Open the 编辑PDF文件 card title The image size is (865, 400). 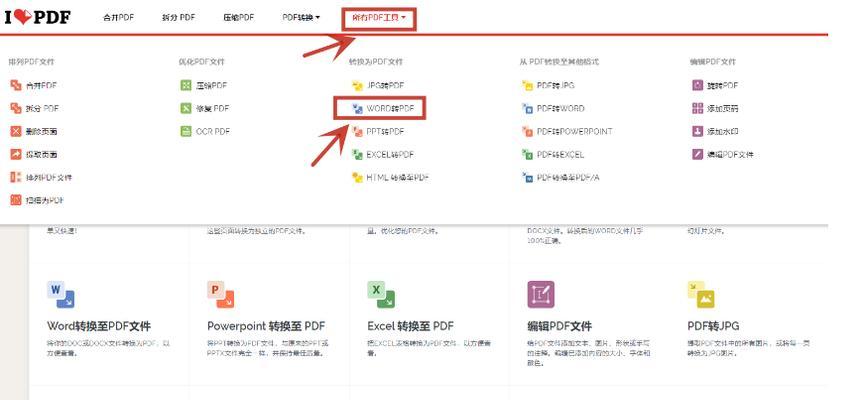[x=559, y=326]
